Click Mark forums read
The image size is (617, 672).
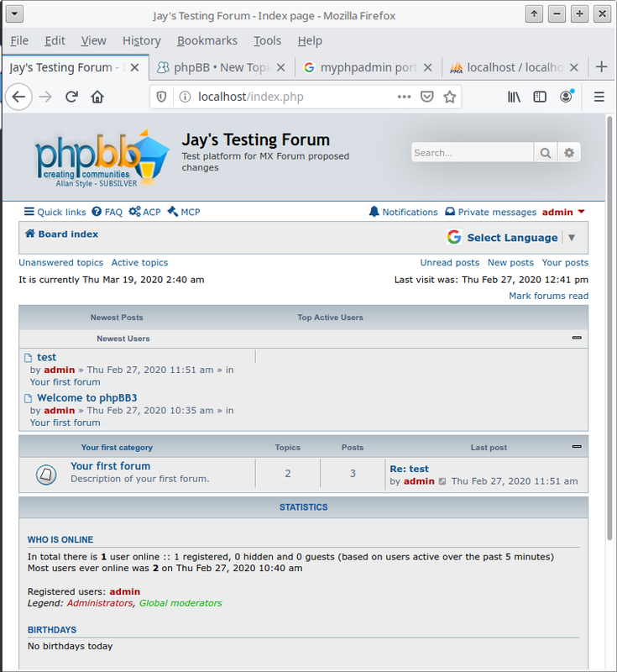point(548,296)
